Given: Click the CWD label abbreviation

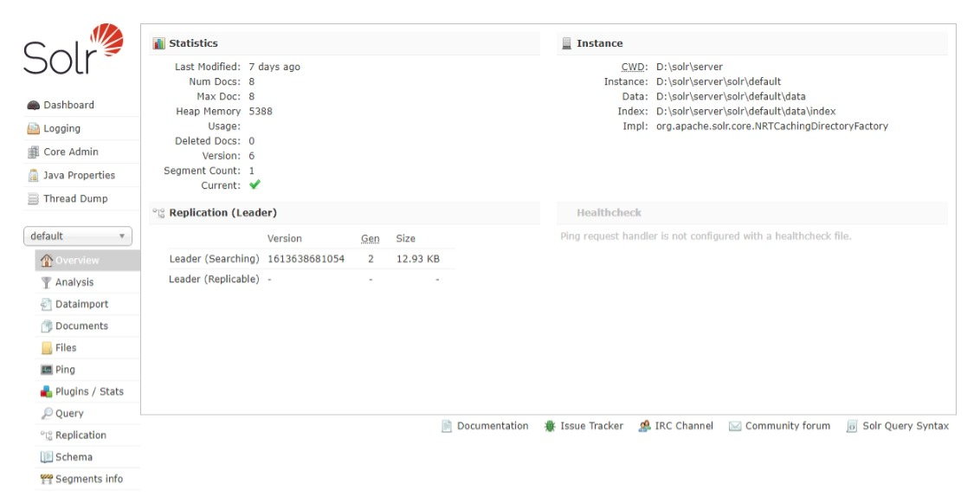Looking at the screenshot, I should [635, 67].
